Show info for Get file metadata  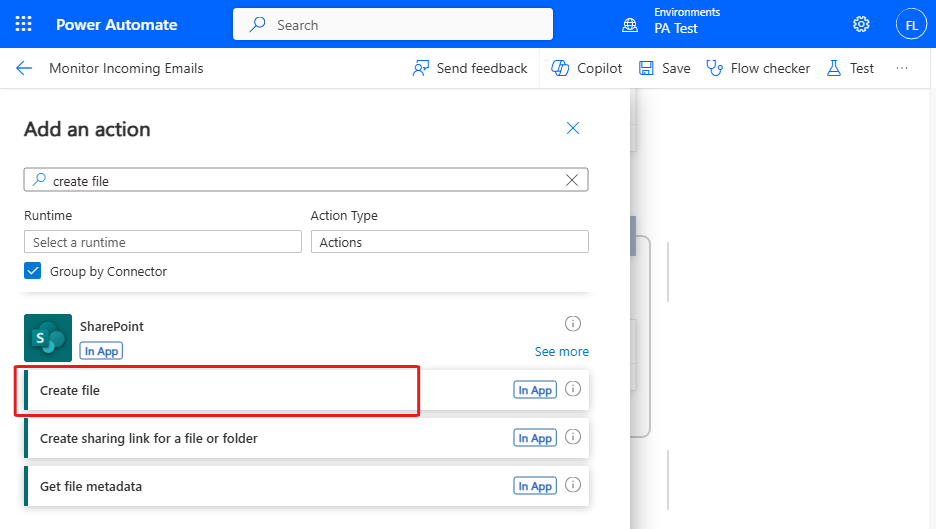click(x=573, y=486)
